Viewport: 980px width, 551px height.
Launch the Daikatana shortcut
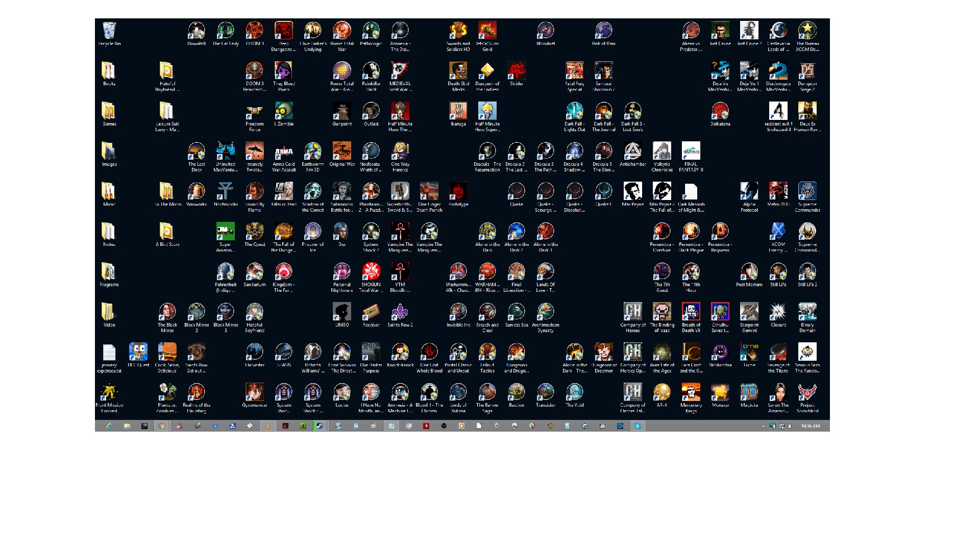[x=720, y=114]
